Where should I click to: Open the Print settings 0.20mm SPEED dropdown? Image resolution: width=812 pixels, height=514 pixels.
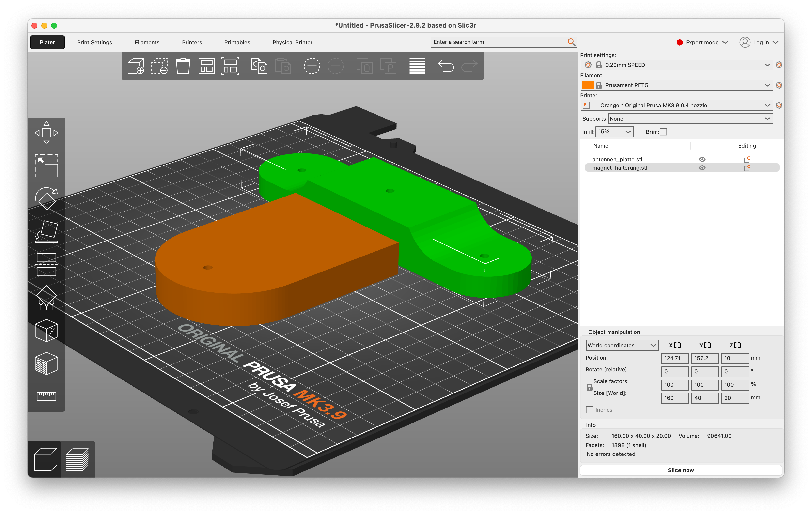676,65
